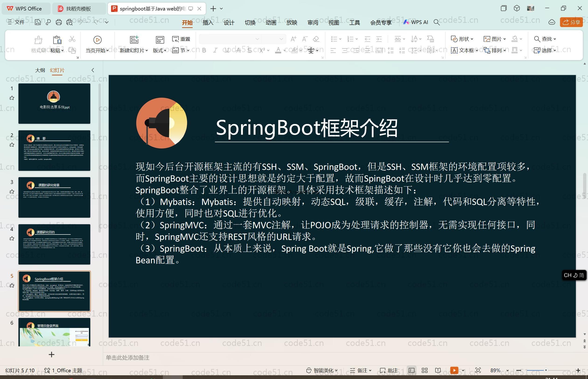Click the star marker beside slide 1
This screenshot has width=588, height=379.
tap(12, 98)
